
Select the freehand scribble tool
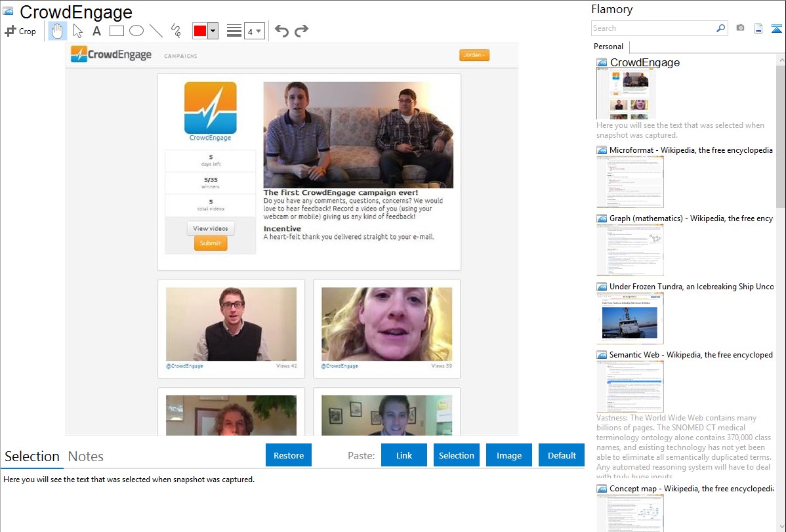click(x=176, y=31)
